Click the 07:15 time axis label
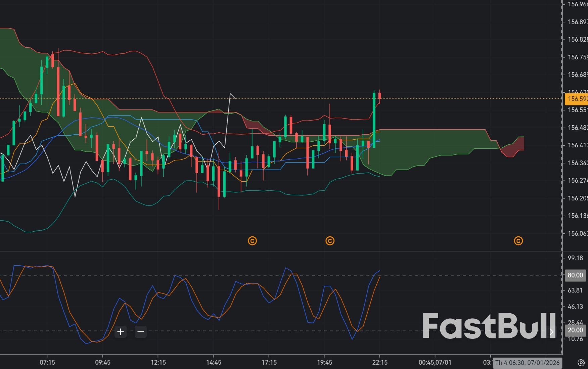Viewport: 588px width, 369px height. coord(47,362)
